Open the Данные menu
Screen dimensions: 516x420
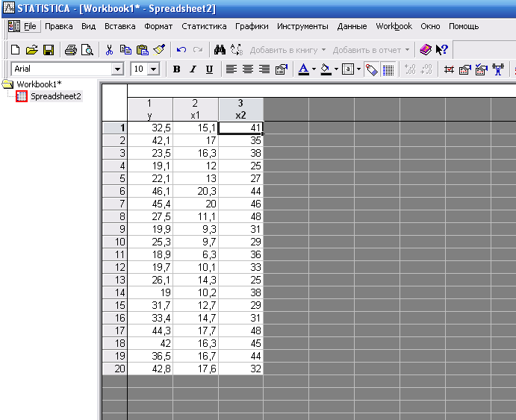pyautogui.click(x=352, y=26)
